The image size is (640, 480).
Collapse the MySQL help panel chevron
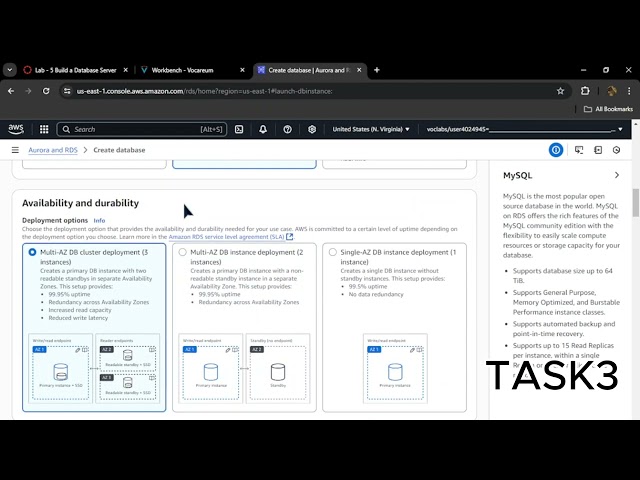(617, 175)
